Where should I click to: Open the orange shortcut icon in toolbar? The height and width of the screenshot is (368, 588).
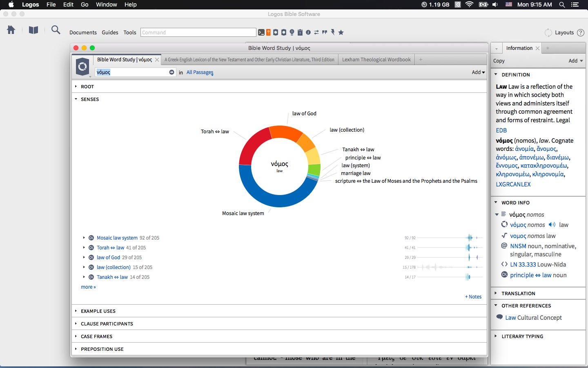click(x=268, y=32)
